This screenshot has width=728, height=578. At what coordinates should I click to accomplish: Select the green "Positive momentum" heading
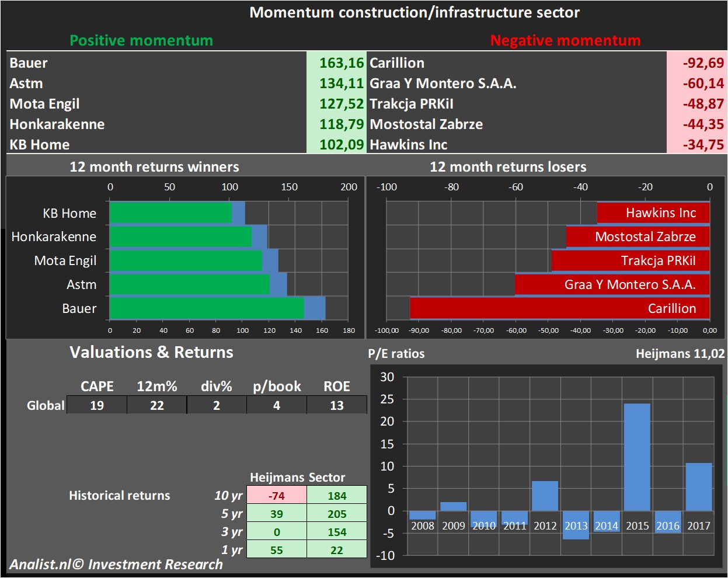pyautogui.click(x=141, y=40)
